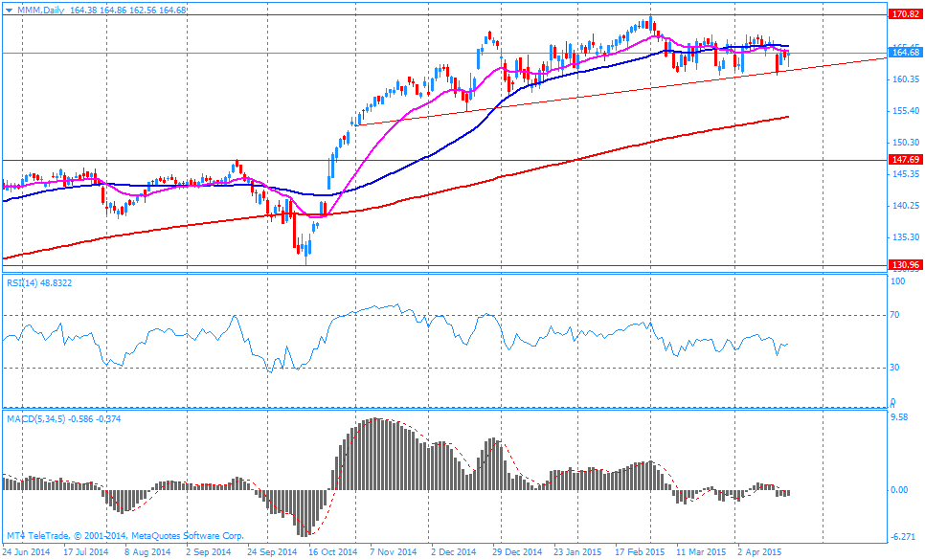Click the chart menu triangle beside MMM.Daily
This screenshot has height=560, width=925.
click(x=9, y=10)
